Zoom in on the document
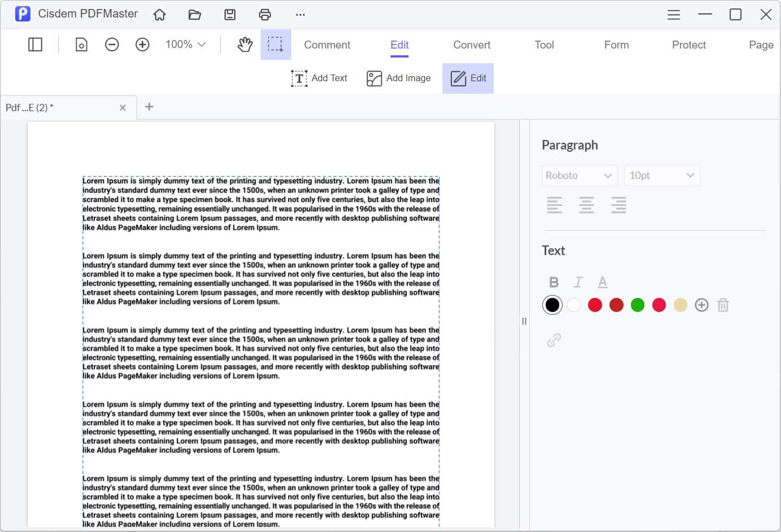 tap(142, 44)
